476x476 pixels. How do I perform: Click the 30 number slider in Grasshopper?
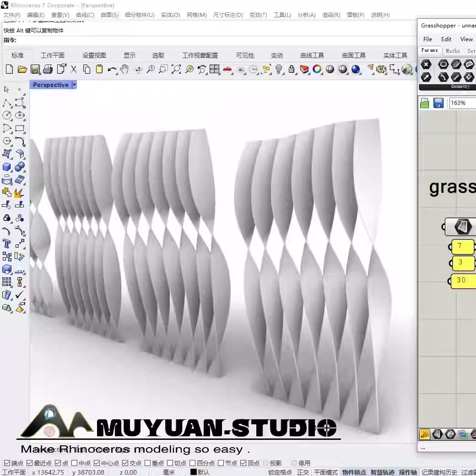pos(463,281)
